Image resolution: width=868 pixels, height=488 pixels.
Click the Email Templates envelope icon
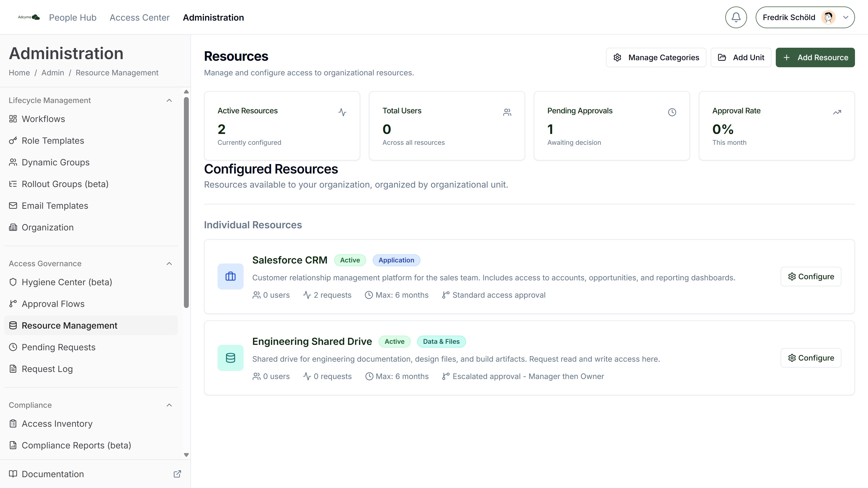click(13, 206)
